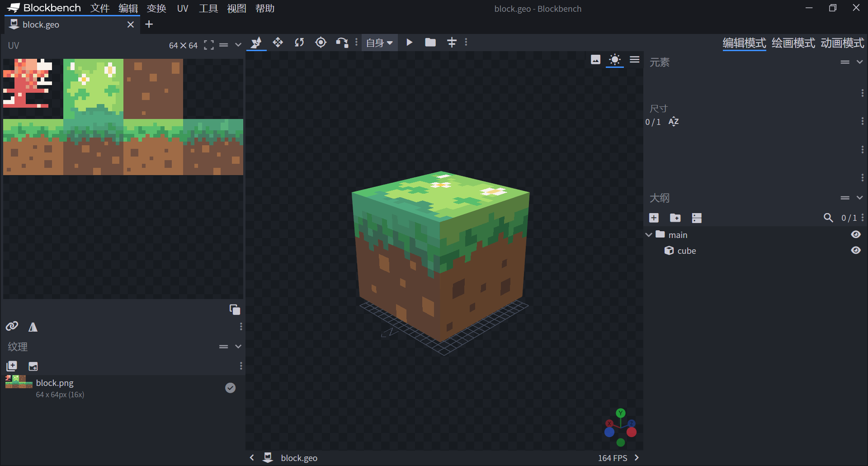Image resolution: width=868 pixels, height=466 pixels.
Task: Sort elements alphabetically with the AZ button
Action: 673,121
